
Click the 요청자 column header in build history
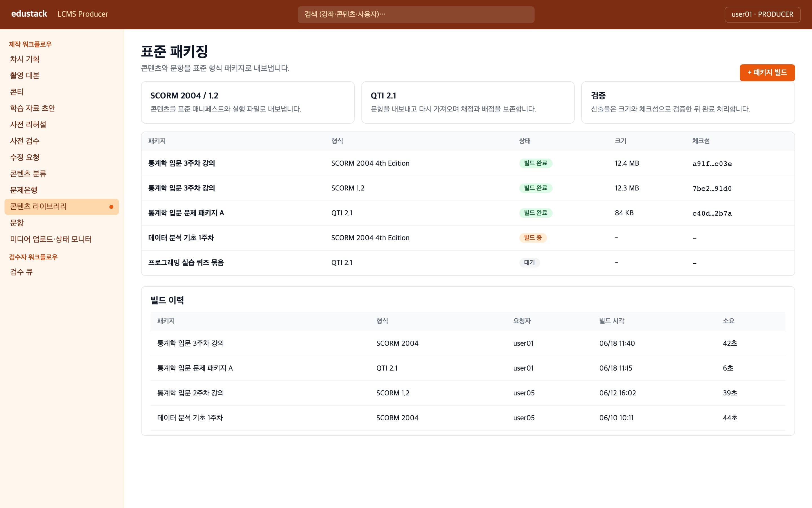(522, 321)
